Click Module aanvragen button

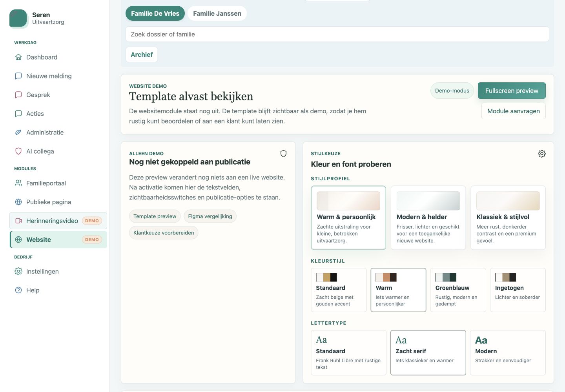point(513,111)
